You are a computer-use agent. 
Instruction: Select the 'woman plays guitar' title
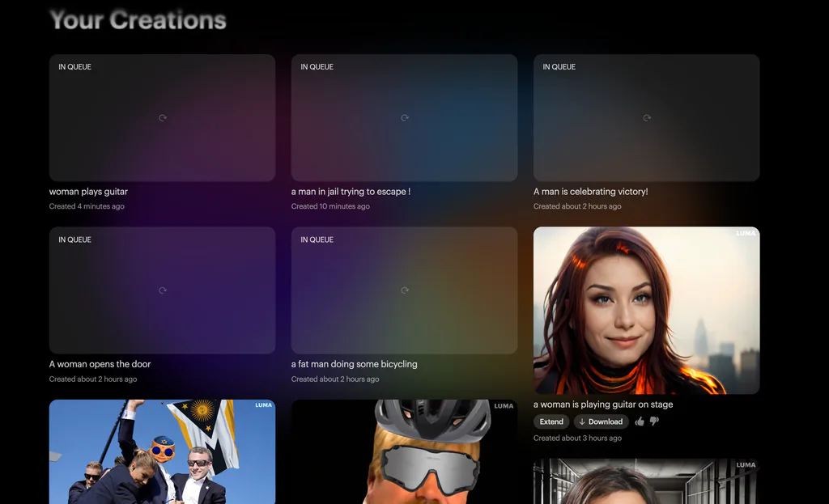[x=88, y=192]
